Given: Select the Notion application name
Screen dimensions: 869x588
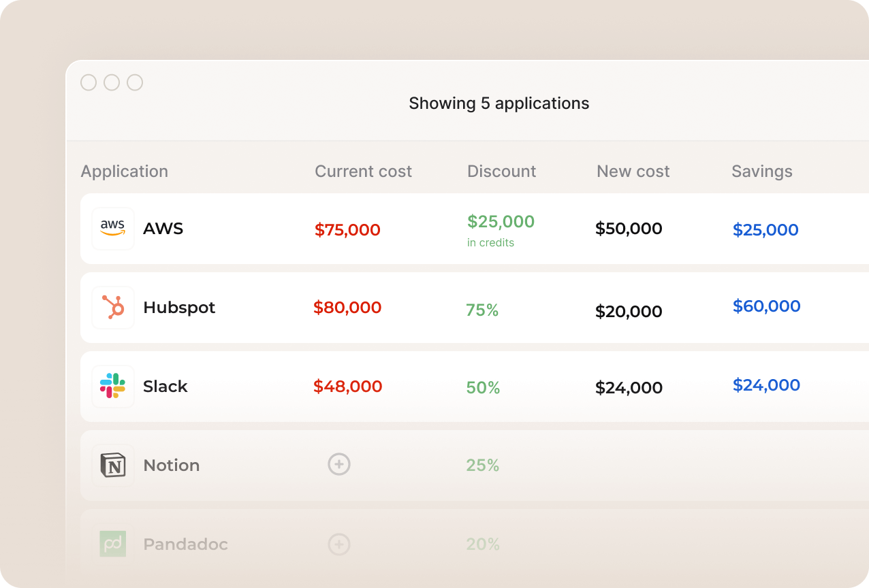Looking at the screenshot, I should tap(172, 465).
